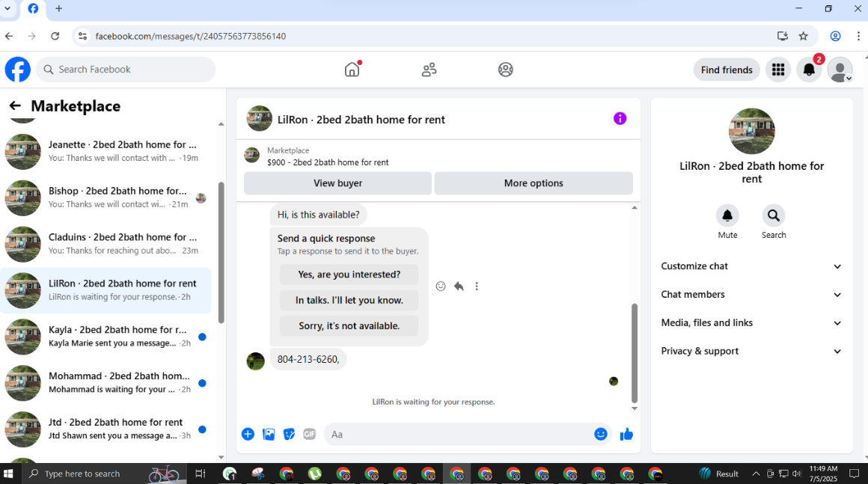Open the Claduins 2bed 2bath conversation
Viewport: 868px width, 484px height.
(106, 243)
